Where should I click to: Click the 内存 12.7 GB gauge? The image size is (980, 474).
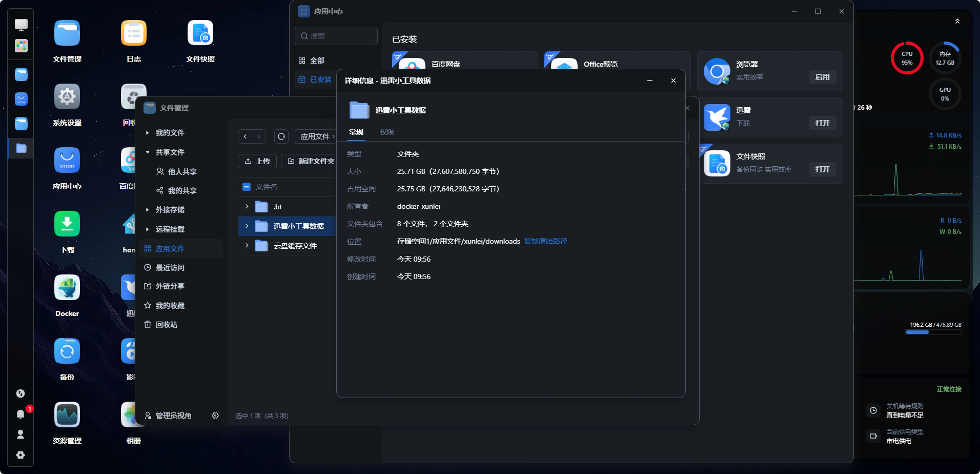point(945,58)
